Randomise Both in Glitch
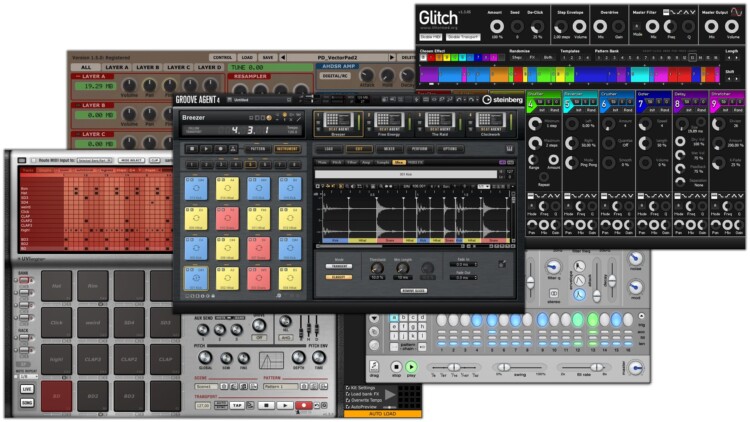This screenshot has height=422, width=750. tap(548, 57)
